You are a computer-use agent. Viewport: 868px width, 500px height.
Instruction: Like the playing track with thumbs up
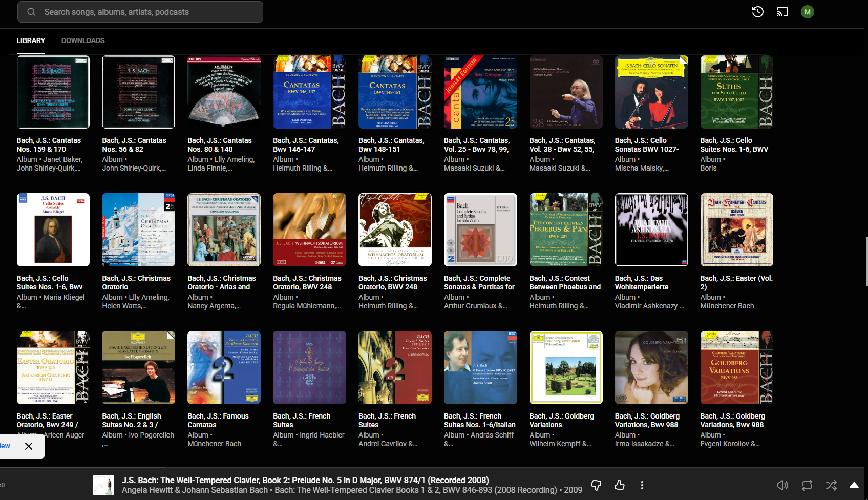(x=619, y=485)
